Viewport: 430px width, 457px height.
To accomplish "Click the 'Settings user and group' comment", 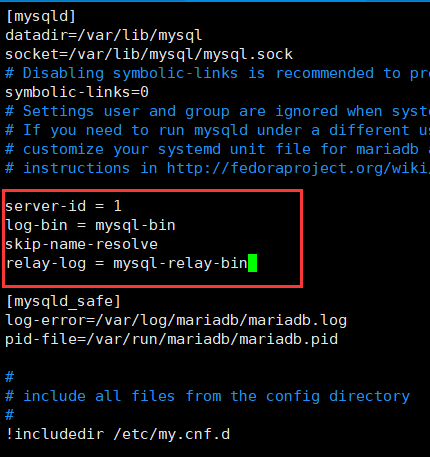I will (217, 111).
